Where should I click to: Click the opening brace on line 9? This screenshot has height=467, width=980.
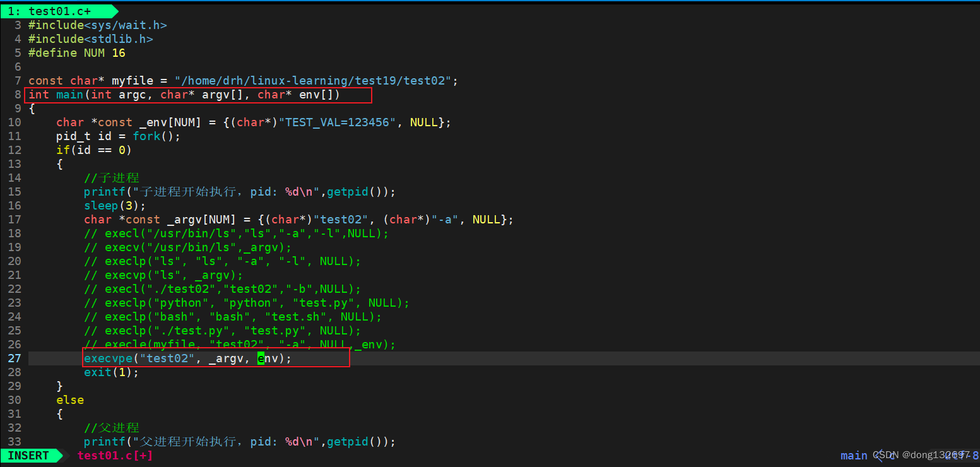click(x=32, y=109)
